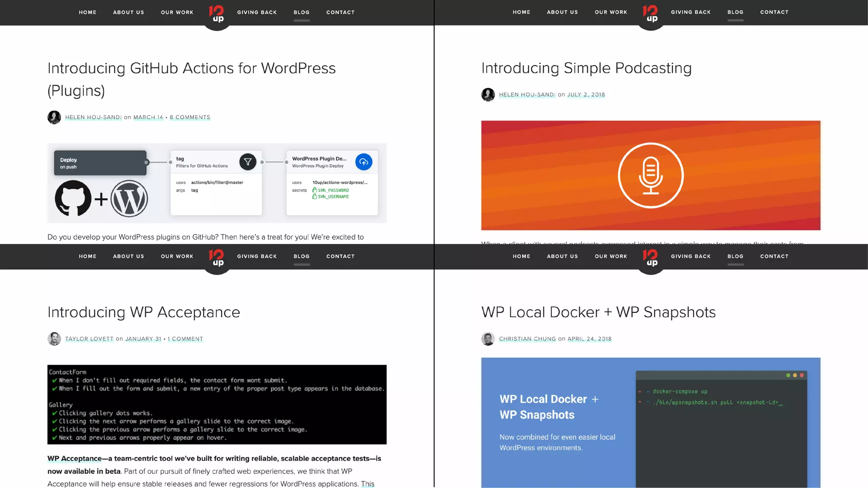
Task: Open the WP Local Docker banner image
Action: tap(651, 422)
